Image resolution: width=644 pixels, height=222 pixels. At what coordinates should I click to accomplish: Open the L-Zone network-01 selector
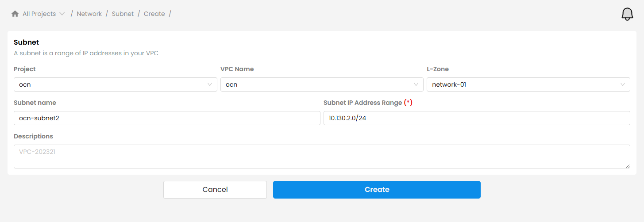pos(528,84)
